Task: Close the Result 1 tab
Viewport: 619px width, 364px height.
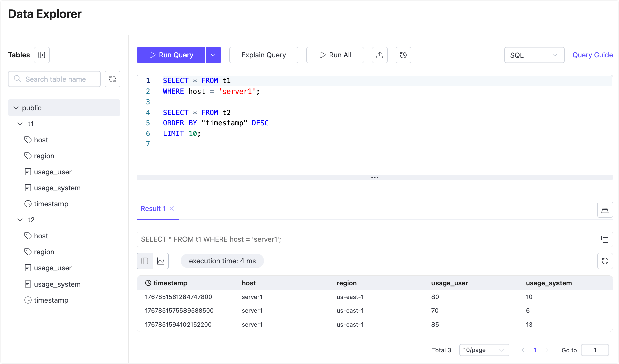Action: point(172,208)
